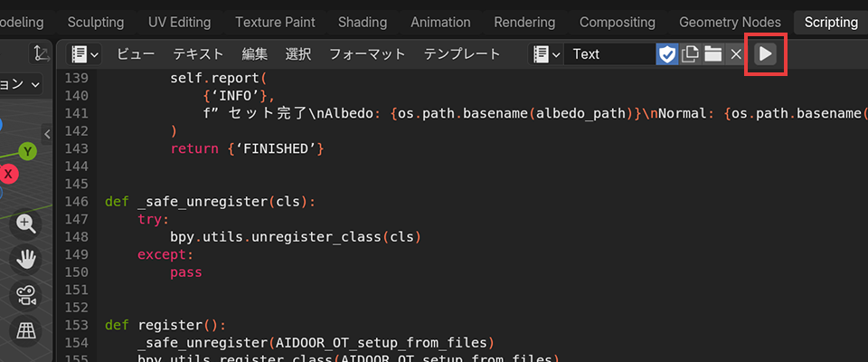Unlink the text with the X icon
The height and width of the screenshot is (362, 868).
tap(736, 54)
